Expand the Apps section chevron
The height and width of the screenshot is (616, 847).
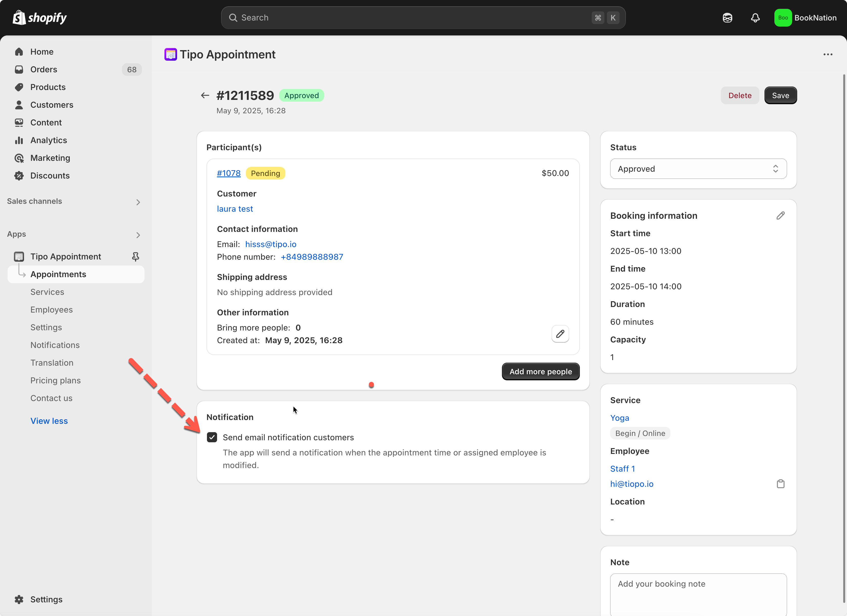pyautogui.click(x=138, y=235)
